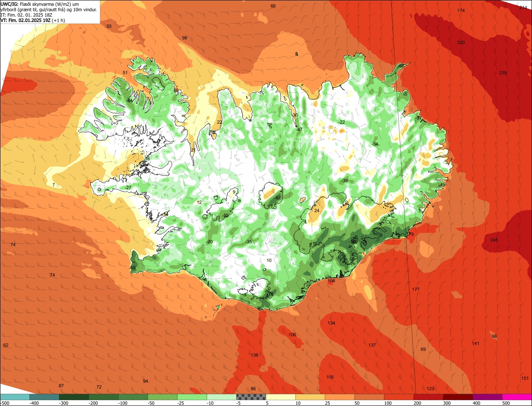
Task: Click the map value -34
Action: (375, 144)
